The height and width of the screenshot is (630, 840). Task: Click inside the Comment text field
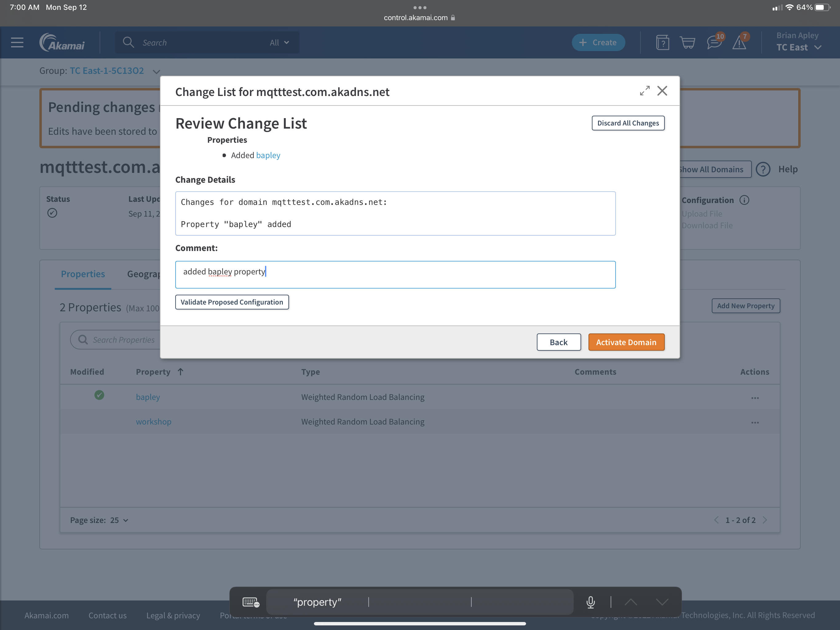[395, 274]
